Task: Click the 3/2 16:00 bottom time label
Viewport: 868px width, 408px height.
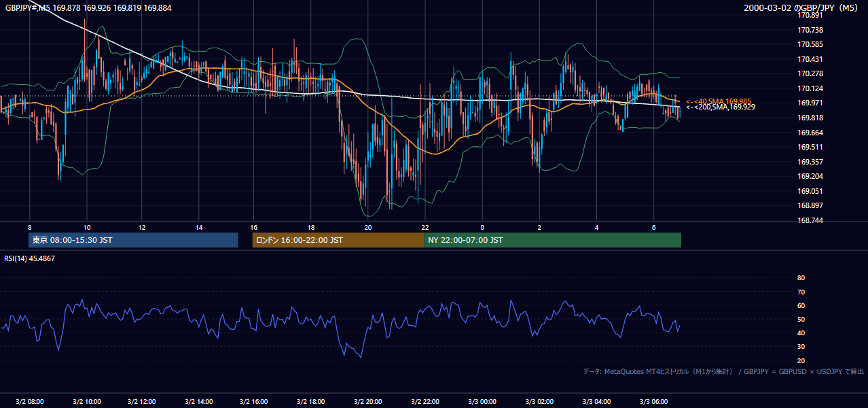Action: [255, 401]
